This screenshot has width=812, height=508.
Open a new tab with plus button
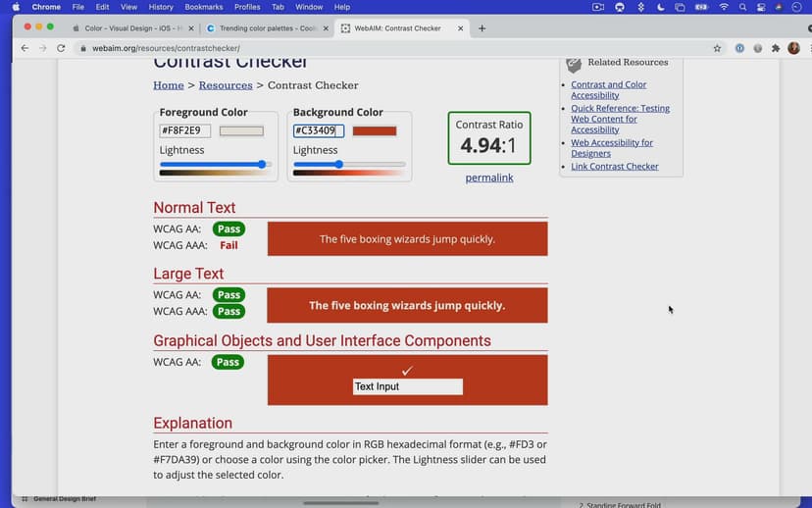pyautogui.click(x=482, y=28)
